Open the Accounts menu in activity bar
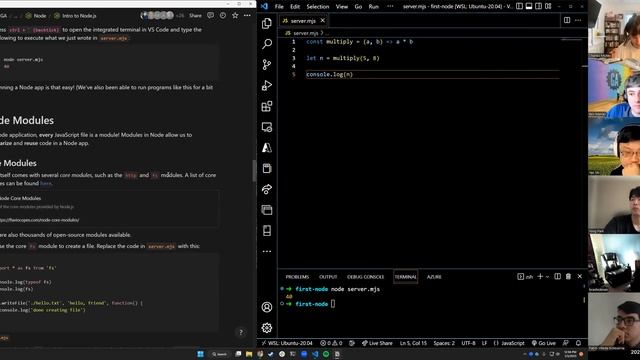Viewport: 640px width, 360px height. point(267,307)
